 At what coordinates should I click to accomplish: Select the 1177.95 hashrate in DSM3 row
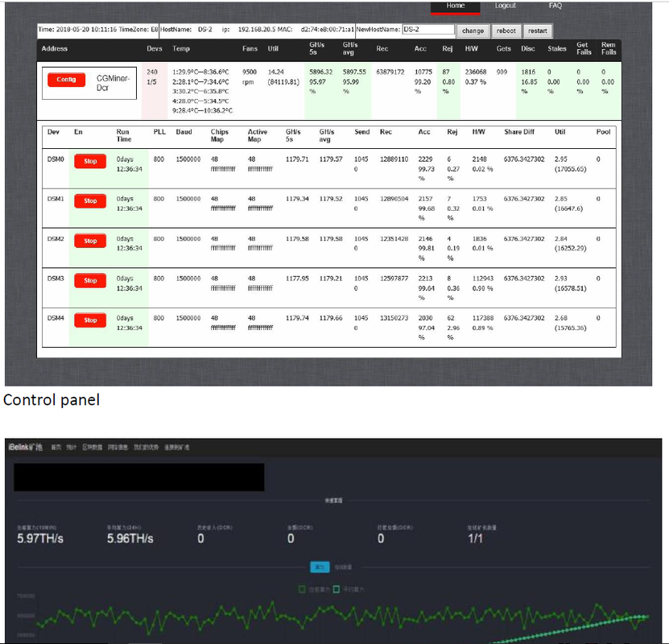click(x=297, y=279)
